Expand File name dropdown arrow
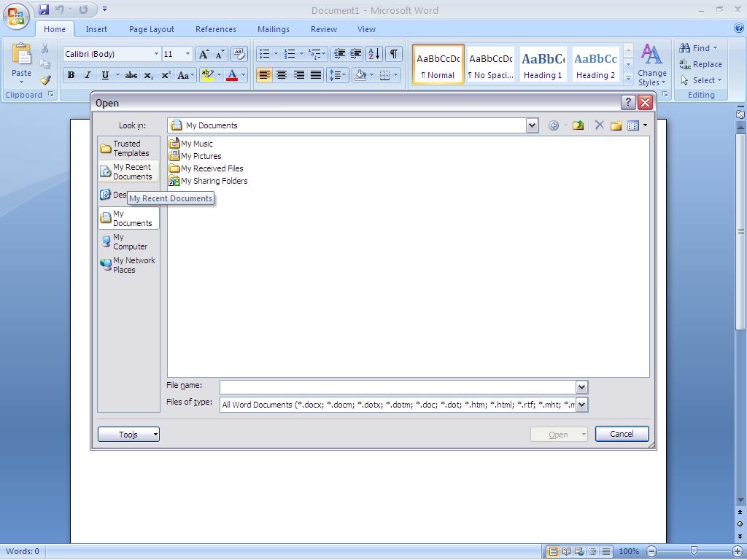The image size is (747, 560). pos(581,387)
